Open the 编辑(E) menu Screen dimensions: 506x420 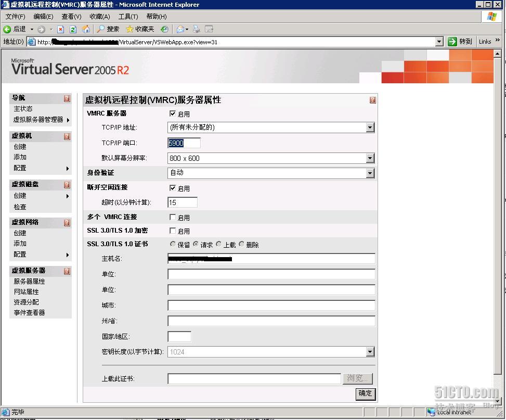[x=43, y=17]
